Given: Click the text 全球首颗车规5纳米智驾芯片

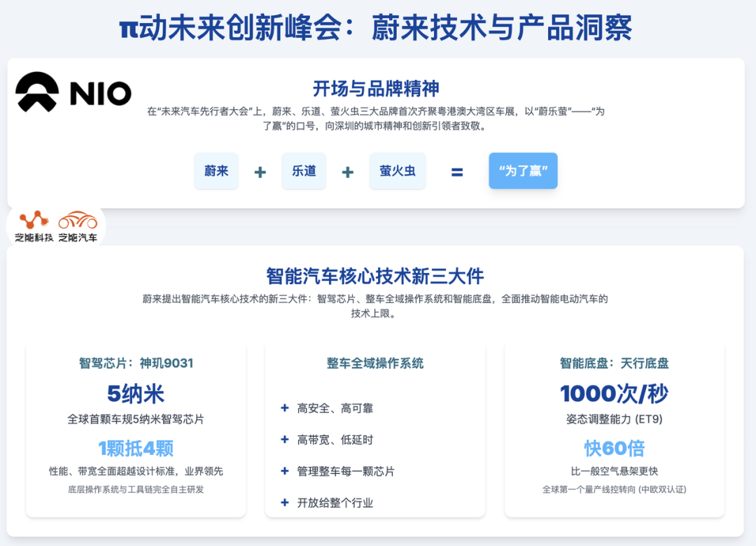Looking at the screenshot, I should (136, 419).
